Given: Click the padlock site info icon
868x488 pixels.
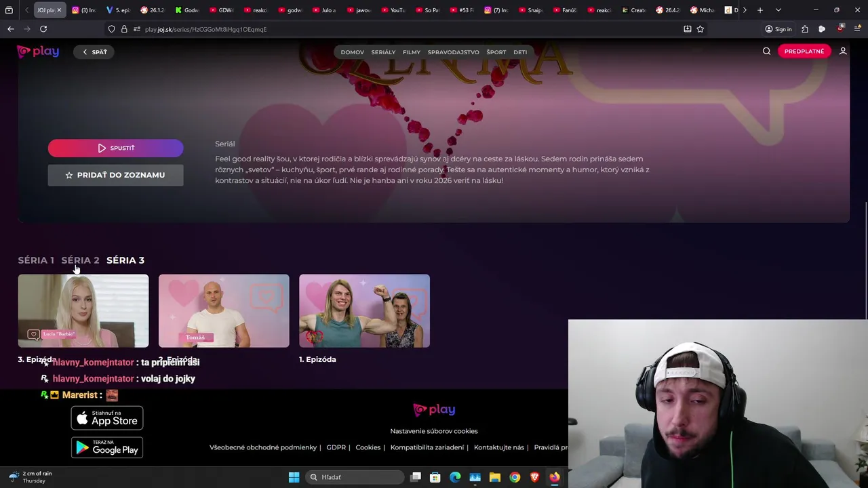Looking at the screenshot, I should (x=124, y=29).
